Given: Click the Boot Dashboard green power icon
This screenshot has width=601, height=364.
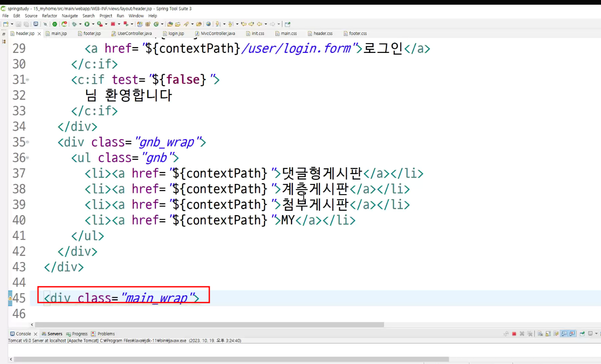Looking at the screenshot, I should 55,24.
